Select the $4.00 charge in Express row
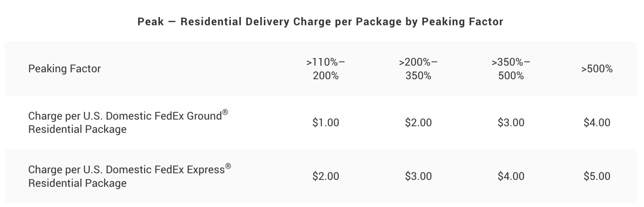Image resolution: width=644 pixels, height=207 pixels. pyautogui.click(x=511, y=176)
